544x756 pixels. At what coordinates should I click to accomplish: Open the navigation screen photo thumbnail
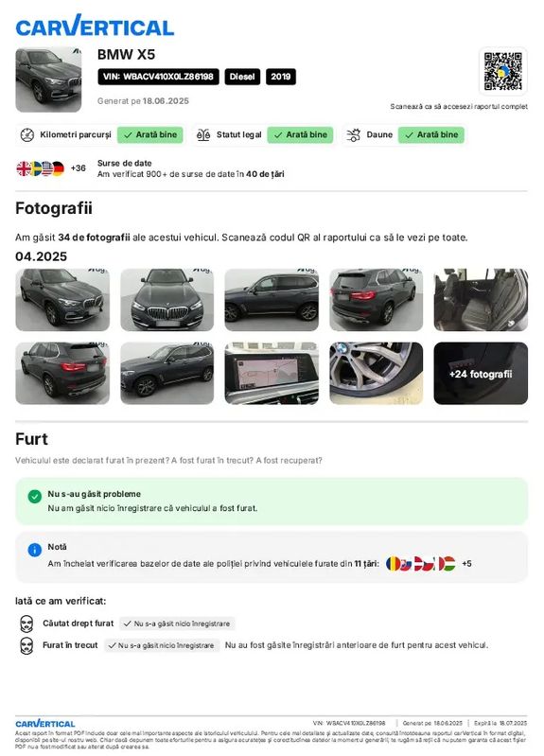[272, 374]
